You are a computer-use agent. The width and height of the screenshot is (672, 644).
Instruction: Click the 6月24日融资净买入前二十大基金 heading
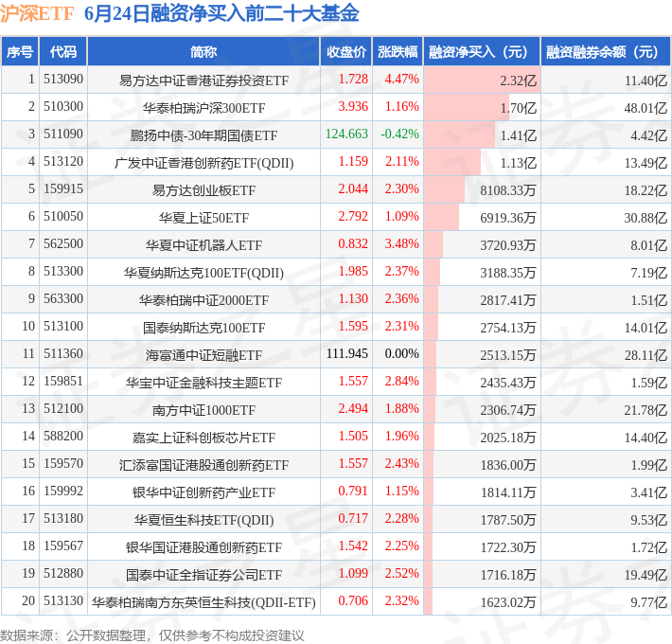(x=221, y=13)
